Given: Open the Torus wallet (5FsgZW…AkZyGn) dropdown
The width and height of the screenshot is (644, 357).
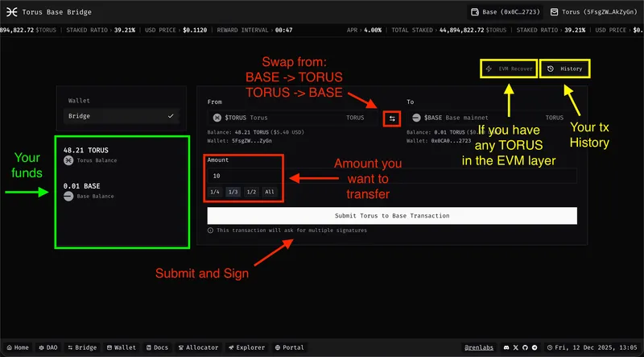Looking at the screenshot, I should [593, 12].
